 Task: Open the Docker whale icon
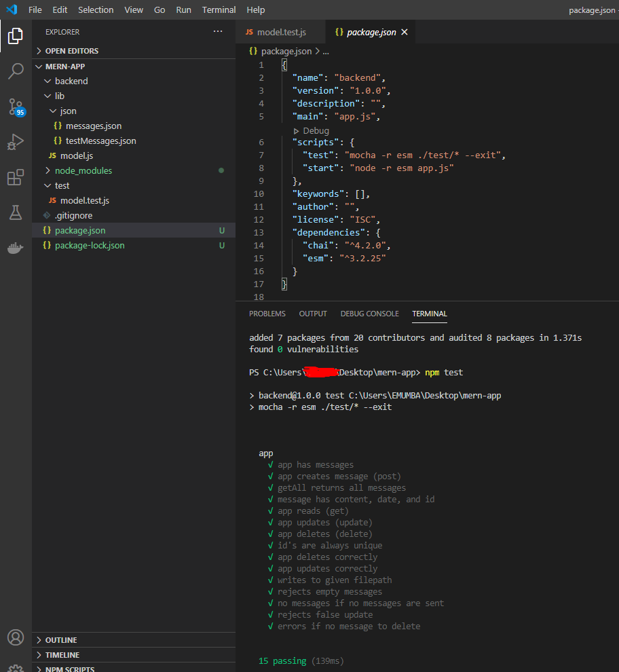click(16, 248)
